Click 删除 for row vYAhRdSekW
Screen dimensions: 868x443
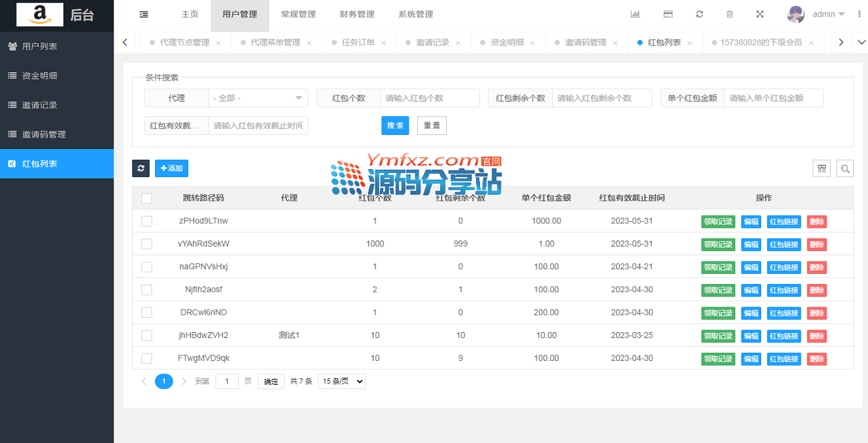point(817,245)
